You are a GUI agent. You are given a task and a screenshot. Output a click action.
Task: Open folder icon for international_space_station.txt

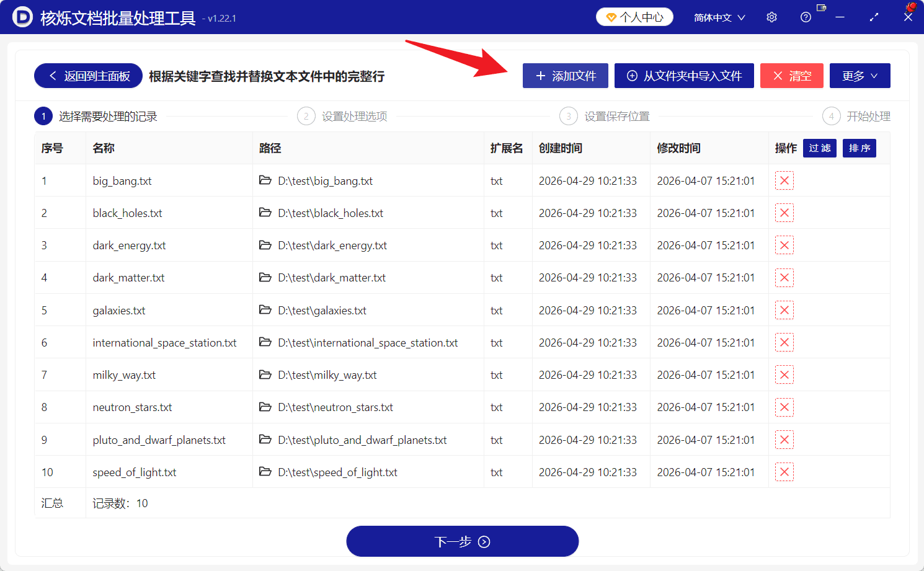265,342
